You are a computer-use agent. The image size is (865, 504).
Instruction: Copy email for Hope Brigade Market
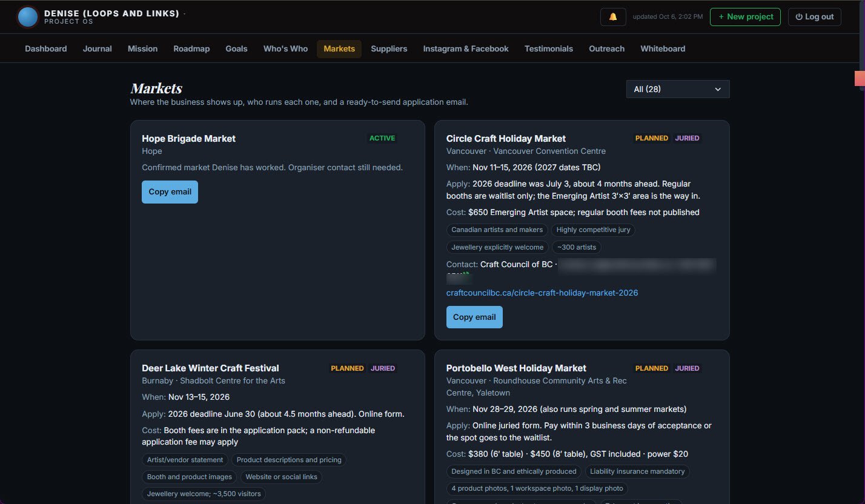coord(170,192)
